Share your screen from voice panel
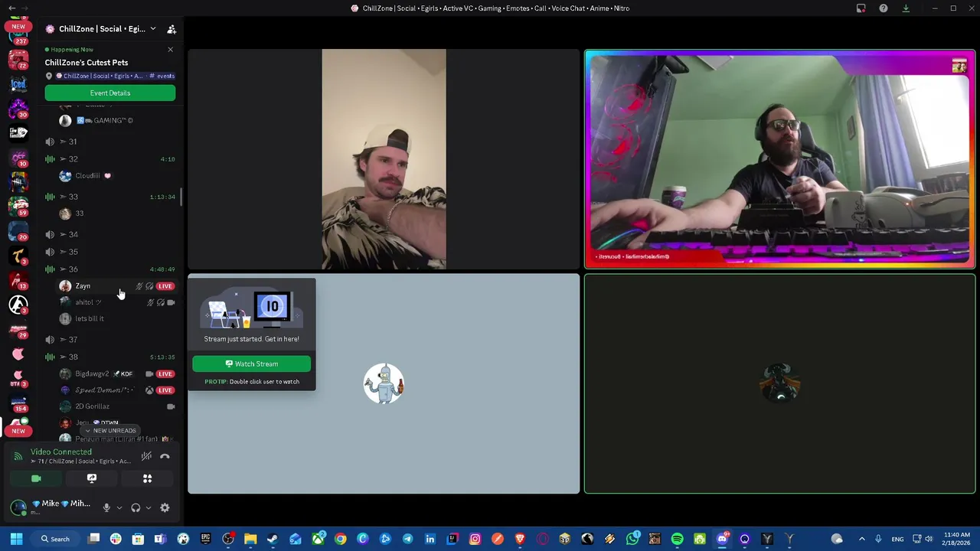The height and width of the screenshot is (551, 980). click(92, 478)
